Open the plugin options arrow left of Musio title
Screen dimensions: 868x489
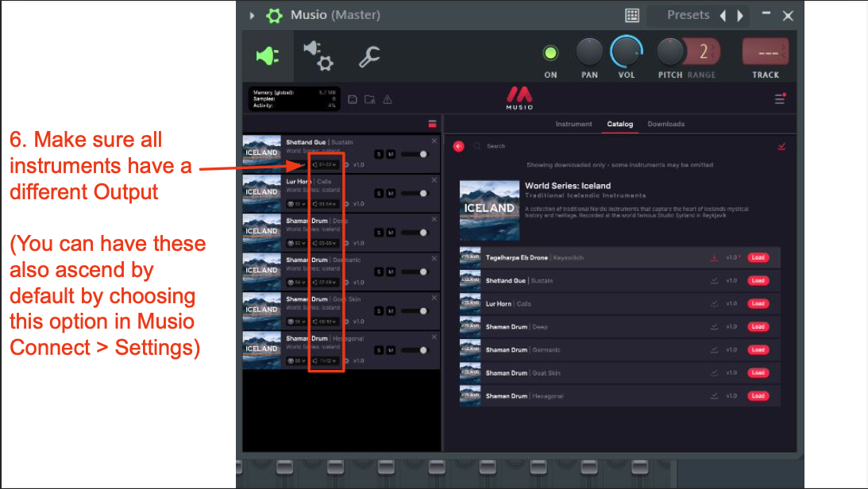[252, 16]
